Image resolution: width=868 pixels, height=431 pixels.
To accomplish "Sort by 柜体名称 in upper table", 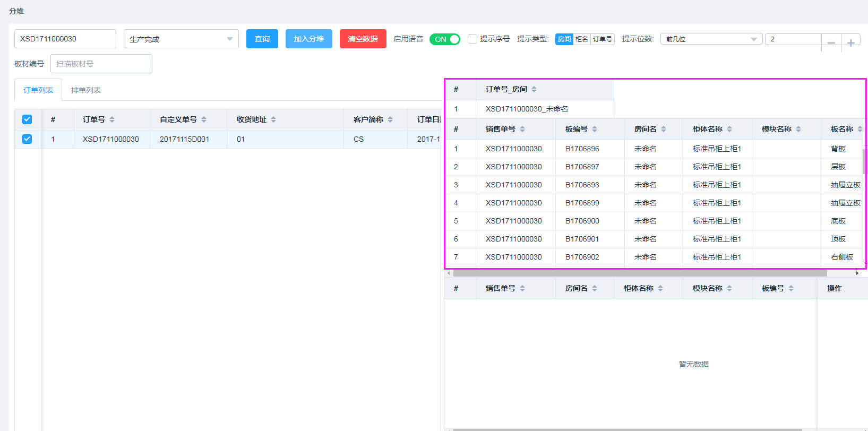I will coord(729,129).
